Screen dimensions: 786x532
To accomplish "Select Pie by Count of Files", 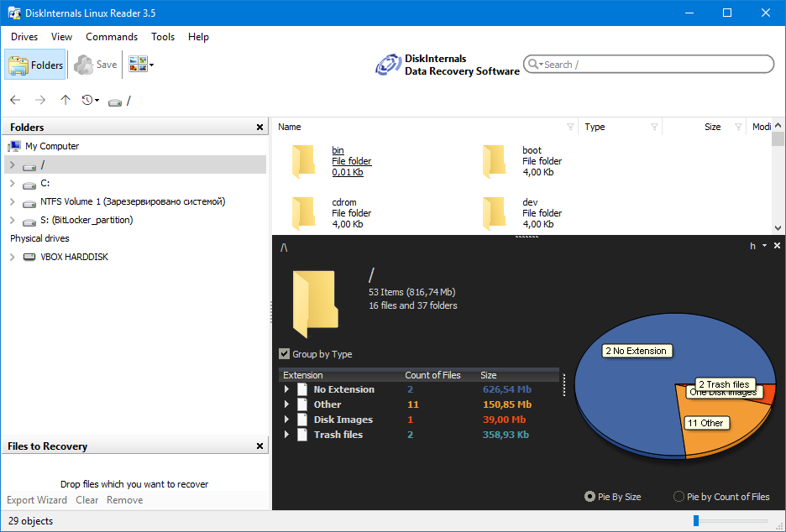I will tap(679, 497).
